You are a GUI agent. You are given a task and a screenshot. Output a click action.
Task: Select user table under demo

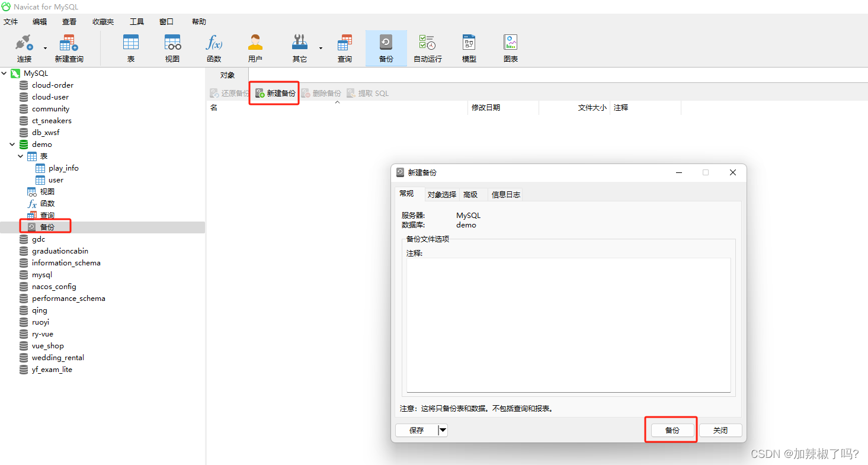[x=56, y=179]
